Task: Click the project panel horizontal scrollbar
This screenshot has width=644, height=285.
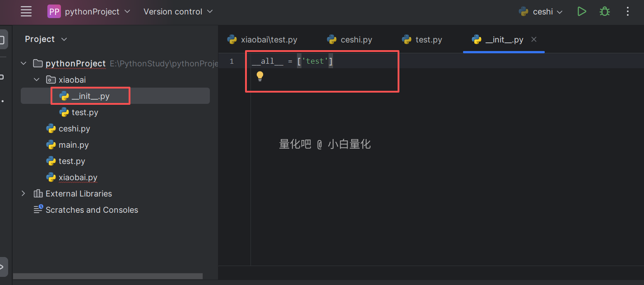Action: point(108,276)
